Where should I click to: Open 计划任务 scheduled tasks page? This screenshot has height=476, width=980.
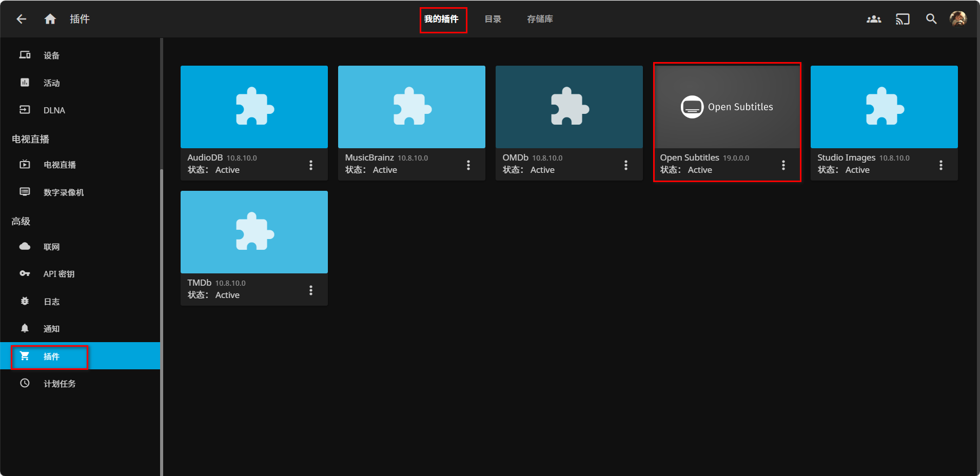tap(60, 384)
